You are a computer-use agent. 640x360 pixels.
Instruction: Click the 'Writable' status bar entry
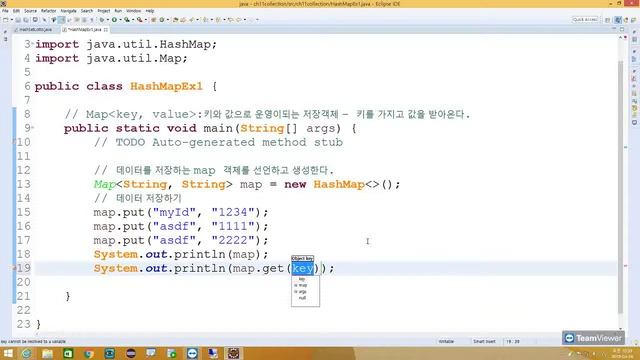tap(446, 341)
